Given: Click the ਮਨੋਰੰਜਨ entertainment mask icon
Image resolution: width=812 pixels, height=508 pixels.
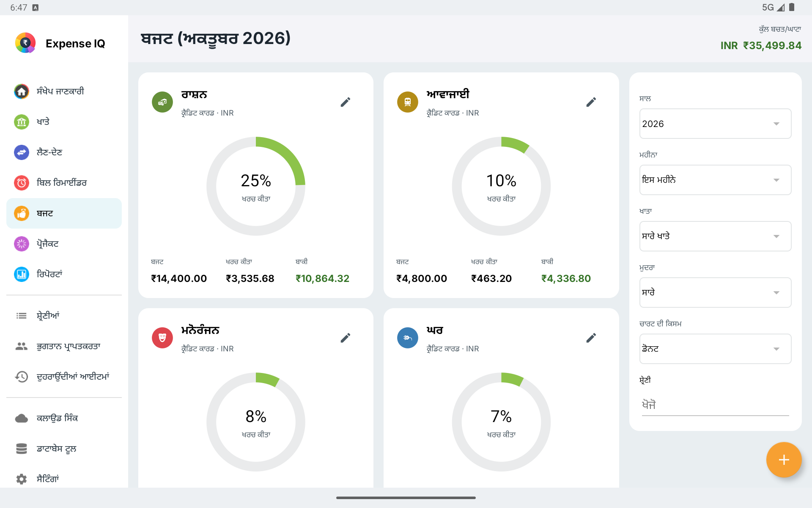Looking at the screenshot, I should [x=162, y=338].
